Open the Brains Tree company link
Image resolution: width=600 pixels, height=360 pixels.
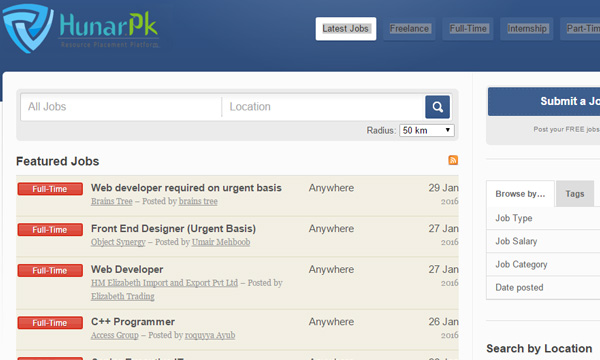[112, 201]
